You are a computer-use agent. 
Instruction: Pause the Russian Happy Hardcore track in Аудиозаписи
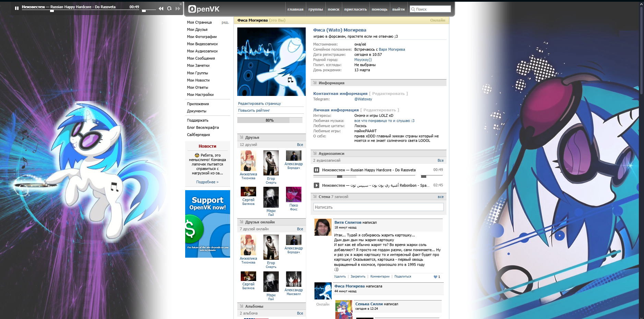coord(317,170)
